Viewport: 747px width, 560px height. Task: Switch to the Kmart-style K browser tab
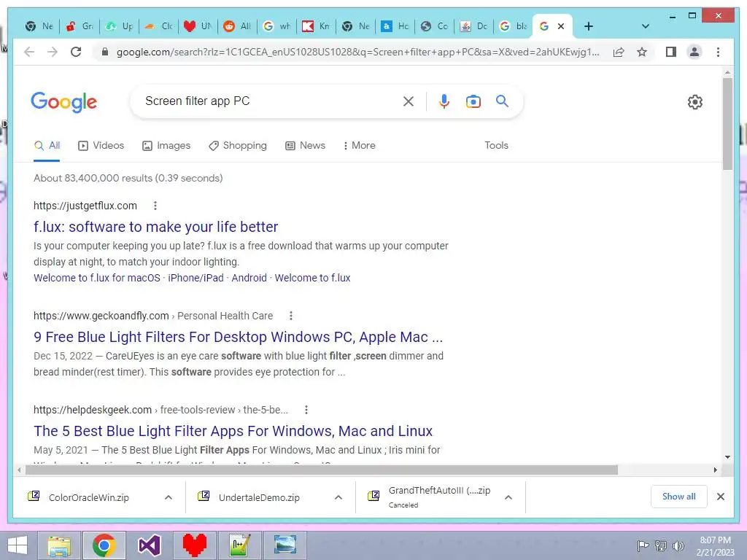click(316, 26)
